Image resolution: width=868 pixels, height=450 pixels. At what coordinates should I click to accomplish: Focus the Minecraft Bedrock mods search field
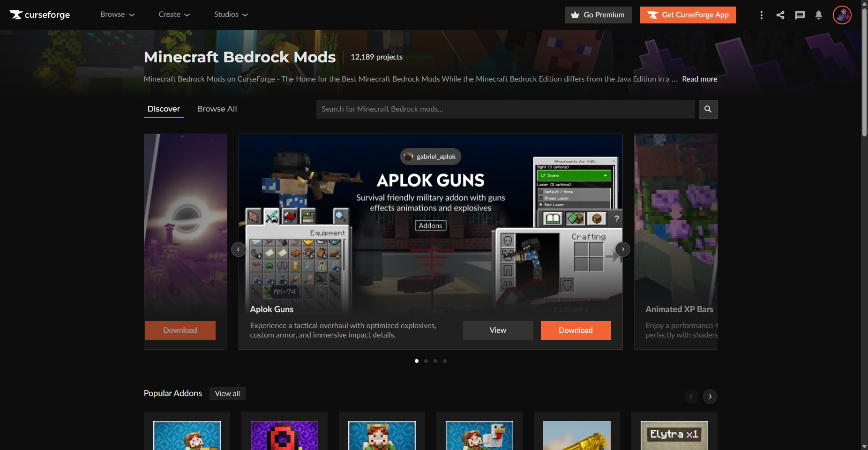pos(506,109)
